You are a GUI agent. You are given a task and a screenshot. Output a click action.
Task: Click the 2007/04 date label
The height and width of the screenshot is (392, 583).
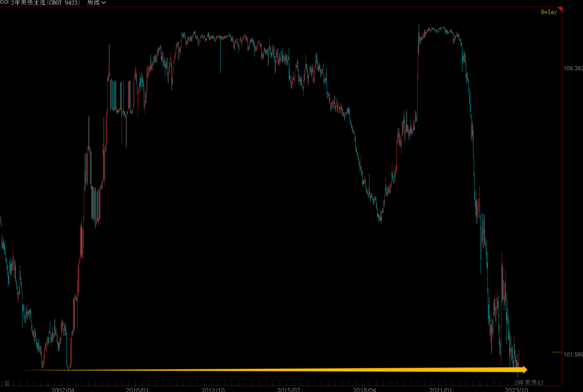pyautogui.click(x=63, y=390)
